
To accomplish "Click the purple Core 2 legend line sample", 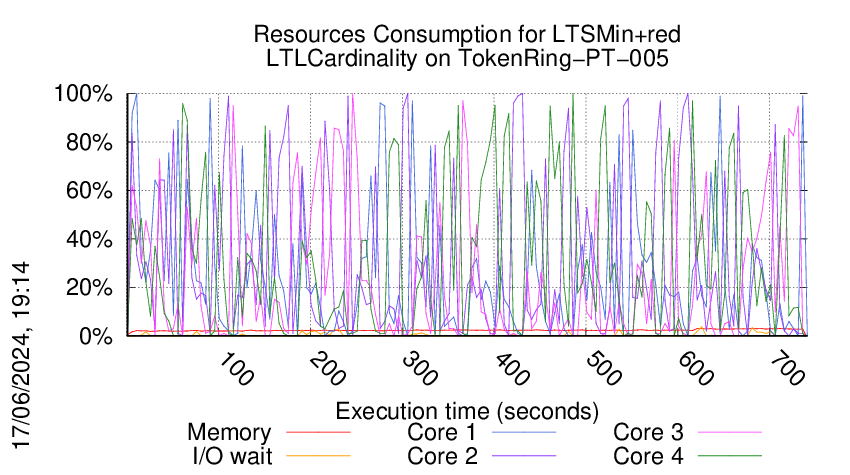I will 524,455.
